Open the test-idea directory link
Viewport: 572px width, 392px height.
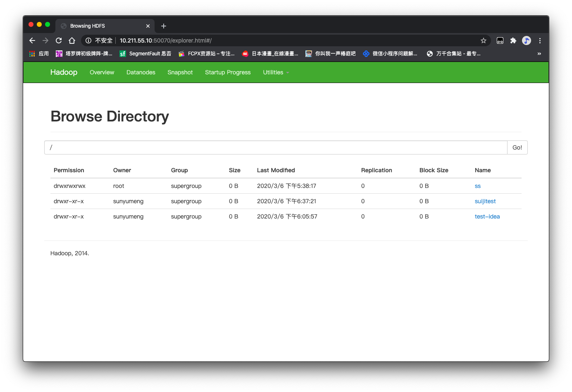pos(487,216)
